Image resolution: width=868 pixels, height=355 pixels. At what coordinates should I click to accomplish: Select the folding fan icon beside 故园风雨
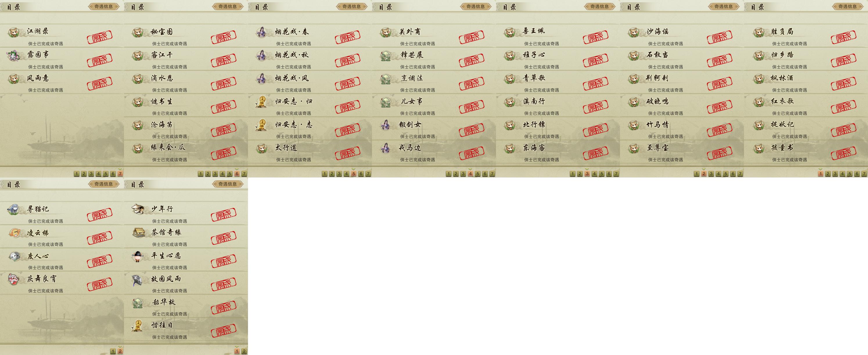[x=138, y=279]
